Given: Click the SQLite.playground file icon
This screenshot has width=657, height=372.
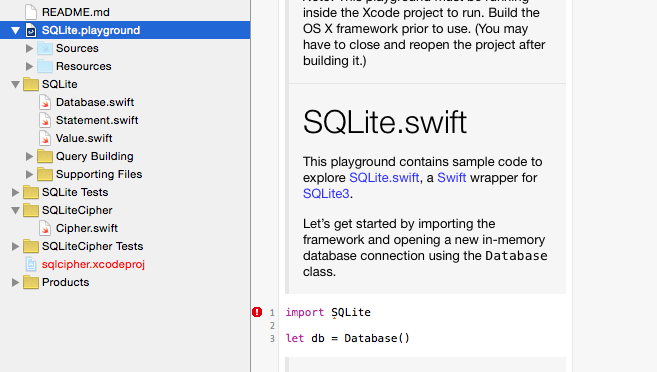Looking at the screenshot, I should [x=31, y=30].
